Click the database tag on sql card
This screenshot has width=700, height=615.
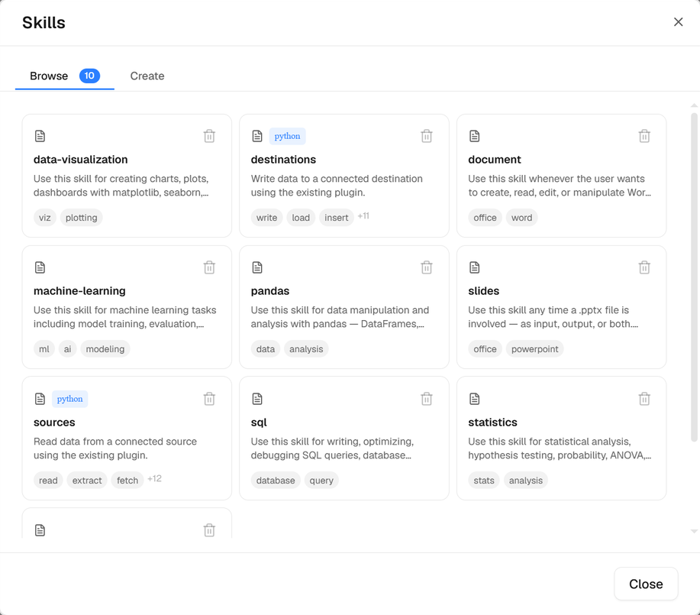click(x=276, y=481)
